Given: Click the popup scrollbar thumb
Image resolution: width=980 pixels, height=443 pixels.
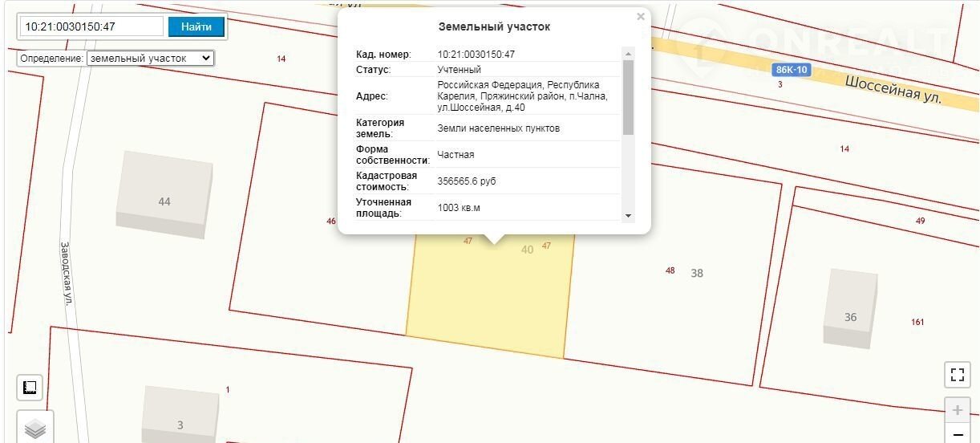Looking at the screenshot, I should click(628, 96).
